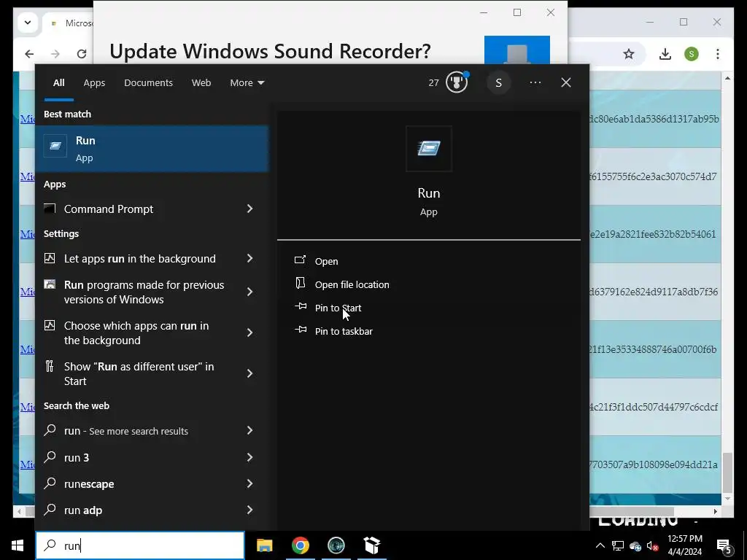This screenshot has height=560, width=747.
Task: Click the Open file location folder icon
Action: [x=300, y=284]
